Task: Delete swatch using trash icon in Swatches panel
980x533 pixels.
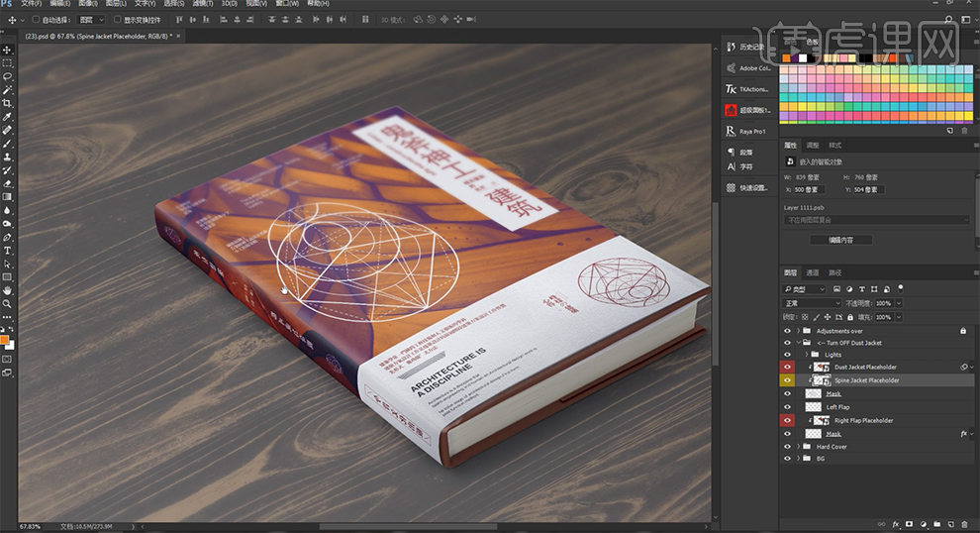Action: pos(964,131)
